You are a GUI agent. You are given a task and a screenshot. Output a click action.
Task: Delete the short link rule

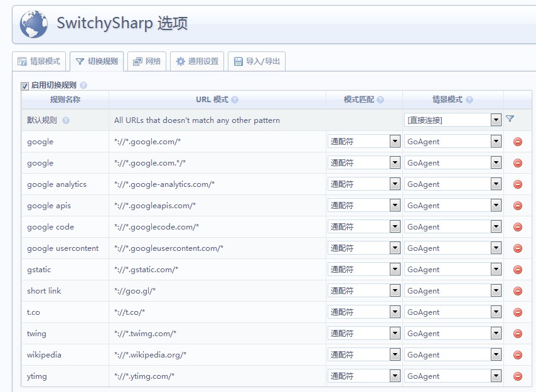pos(518,291)
